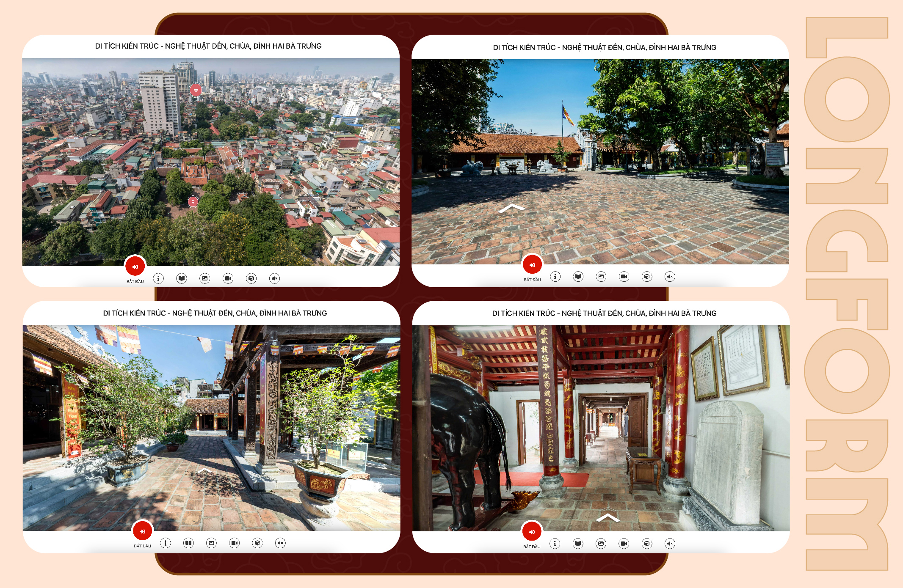Click video icon in elephant corridor panel
903x588 pixels.
click(624, 543)
